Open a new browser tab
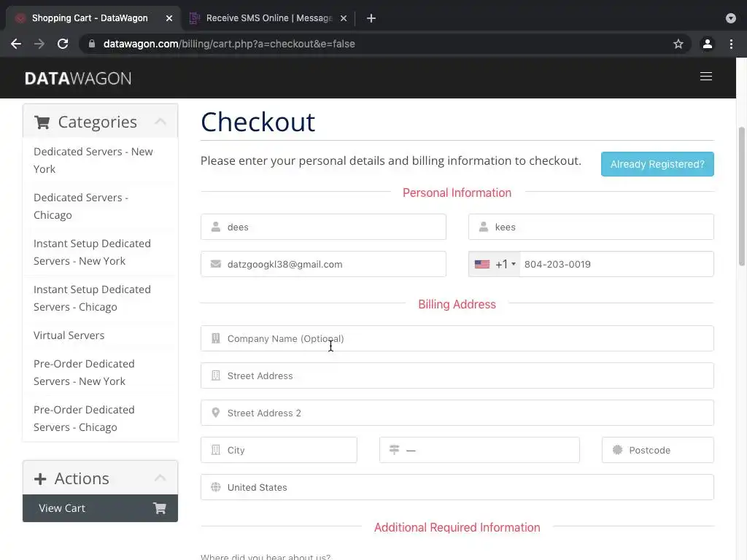The height and width of the screenshot is (560, 747). coord(371,18)
